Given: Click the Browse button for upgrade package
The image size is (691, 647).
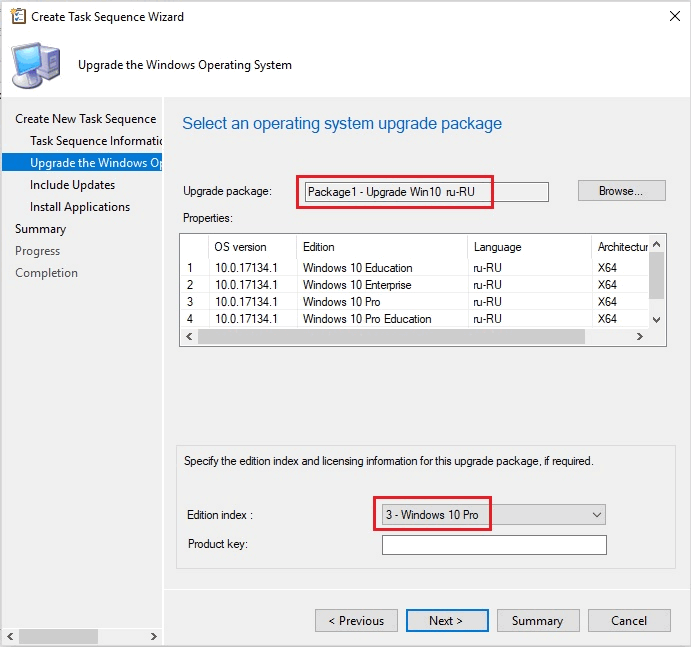Looking at the screenshot, I should tap(621, 191).
